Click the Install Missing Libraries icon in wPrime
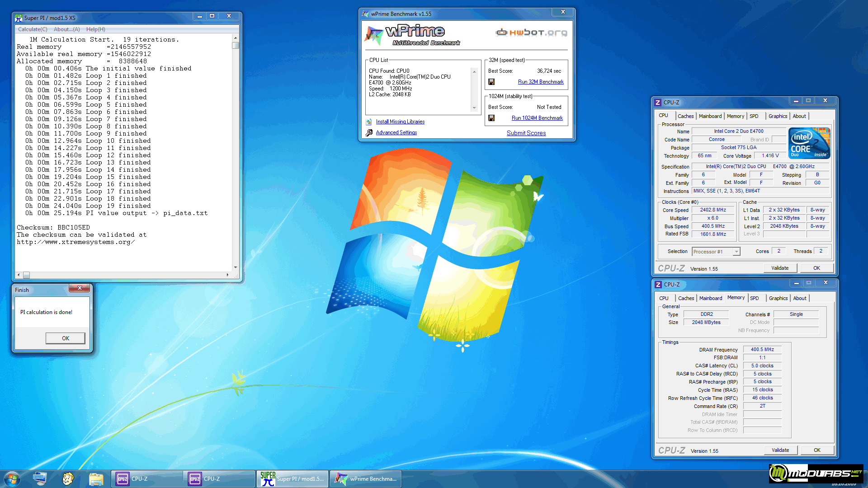The image size is (868, 488). click(x=369, y=122)
